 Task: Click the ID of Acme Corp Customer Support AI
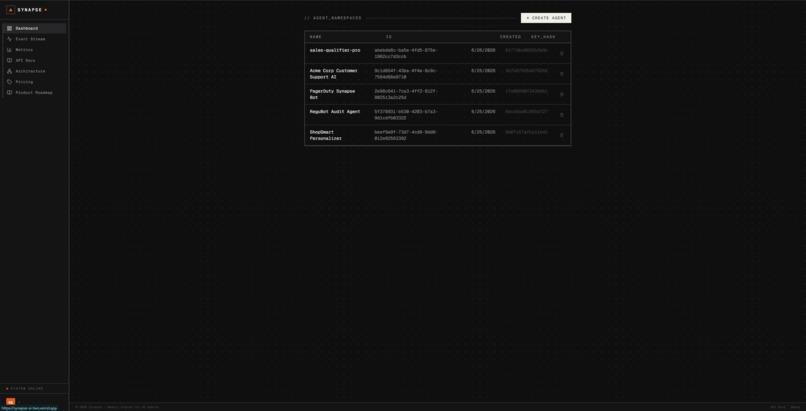(x=406, y=73)
